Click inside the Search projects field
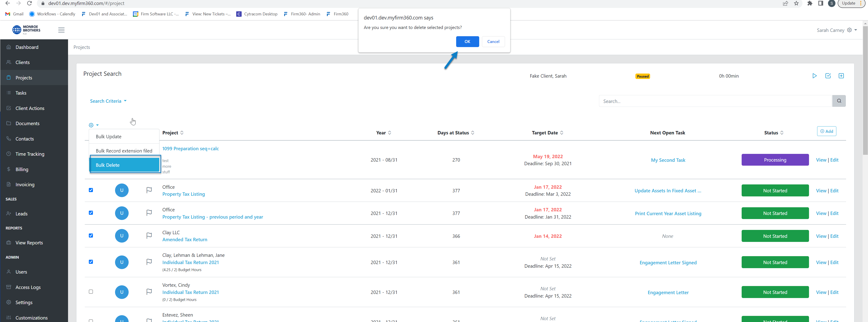The image size is (868, 322). click(x=708, y=101)
